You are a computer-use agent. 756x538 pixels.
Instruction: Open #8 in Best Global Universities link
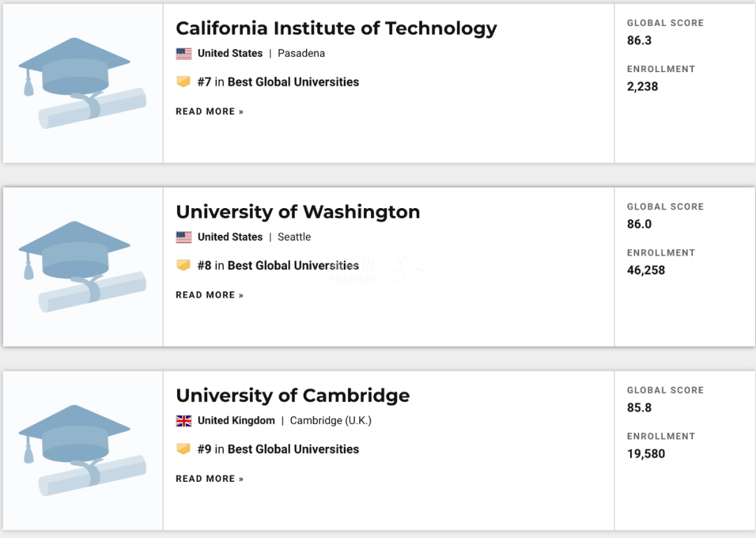[278, 265]
